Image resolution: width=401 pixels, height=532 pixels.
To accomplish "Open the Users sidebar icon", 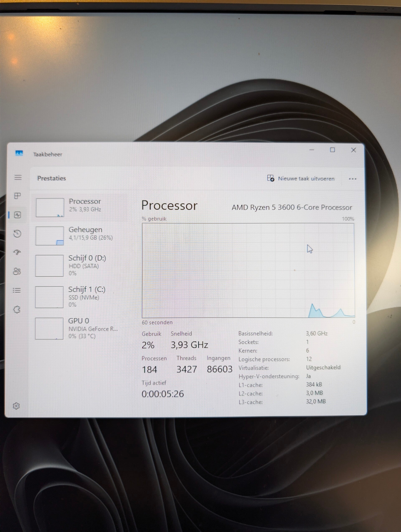I will 17,271.
